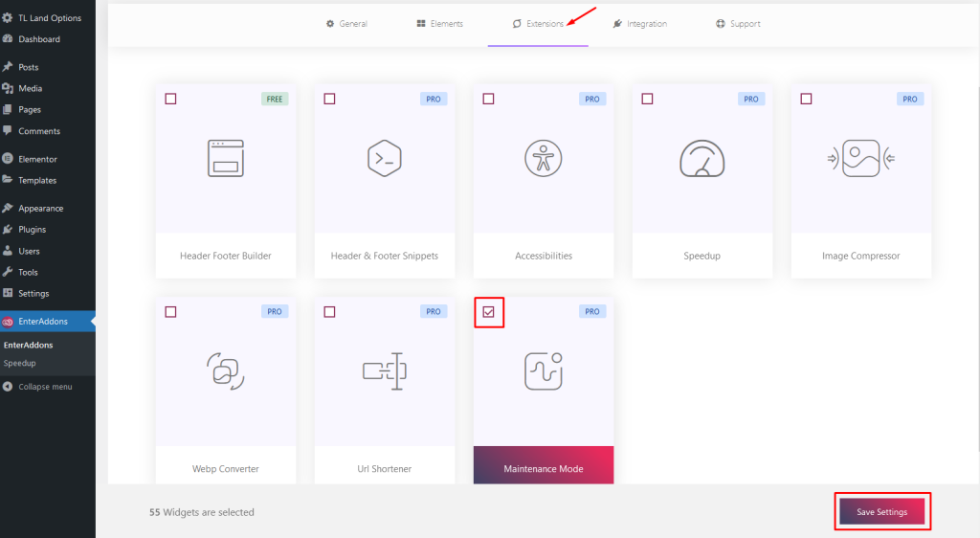Click the EnterAddons logo icon in sidebar
The width and height of the screenshot is (980, 538).
(x=8, y=322)
